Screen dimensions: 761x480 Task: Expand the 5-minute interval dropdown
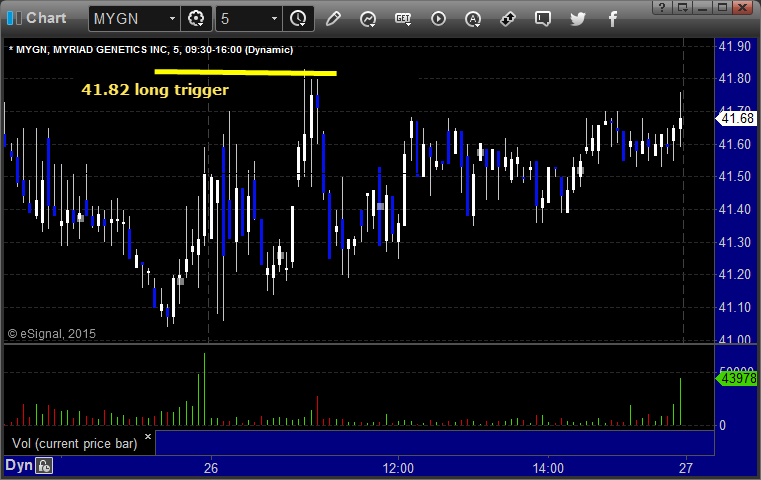coord(274,18)
